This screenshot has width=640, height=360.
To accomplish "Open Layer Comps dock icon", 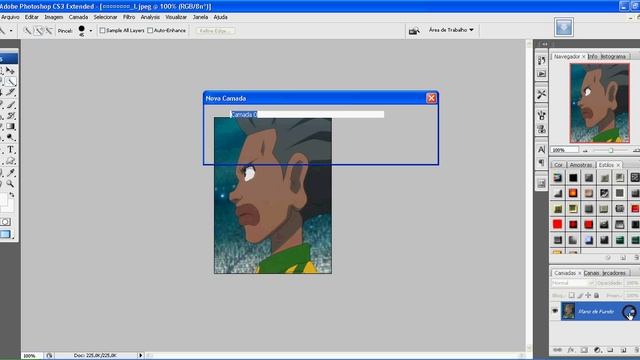I will (x=541, y=183).
